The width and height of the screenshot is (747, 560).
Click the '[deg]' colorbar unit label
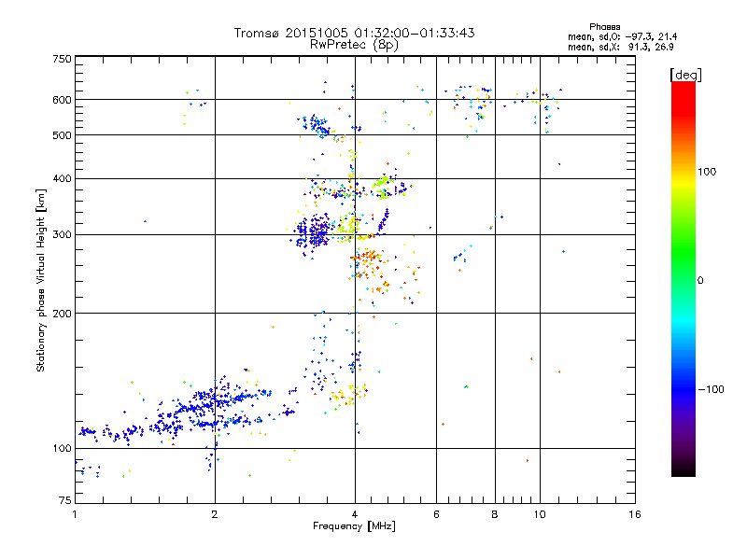tap(685, 75)
